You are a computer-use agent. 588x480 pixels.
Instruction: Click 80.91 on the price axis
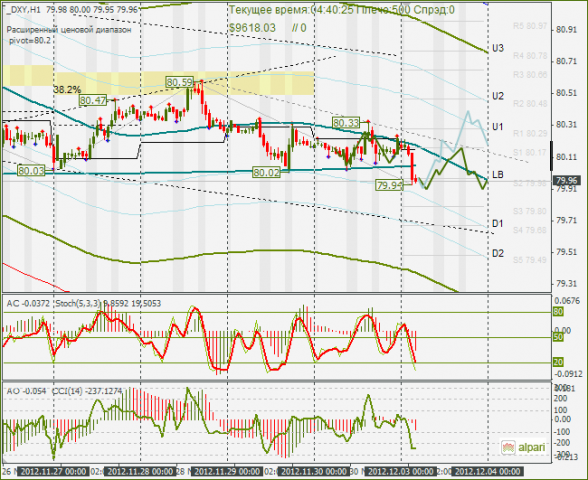click(x=567, y=29)
